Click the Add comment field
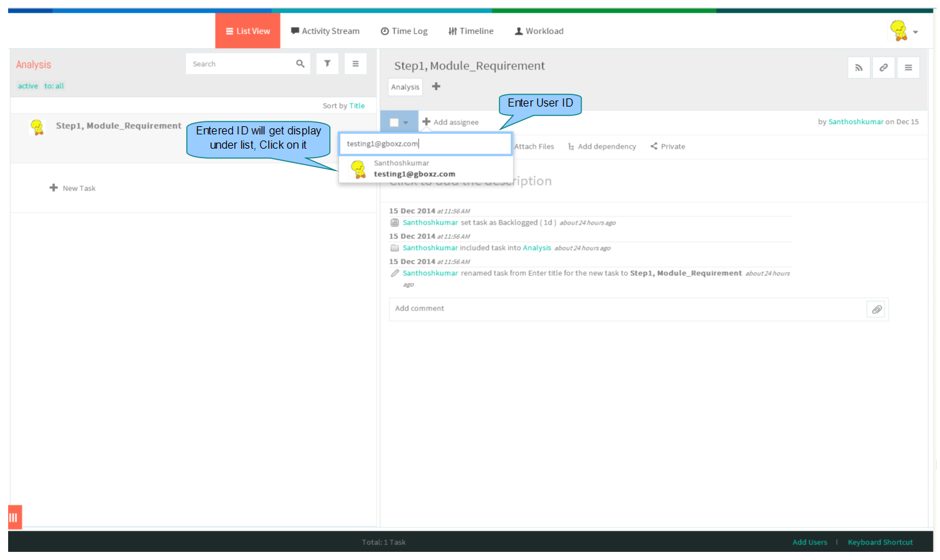 point(628,309)
